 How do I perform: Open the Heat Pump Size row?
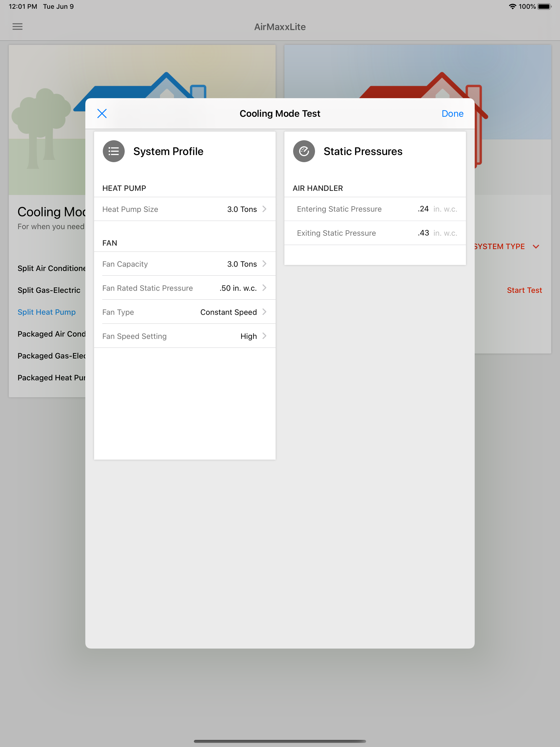click(185, 209)
